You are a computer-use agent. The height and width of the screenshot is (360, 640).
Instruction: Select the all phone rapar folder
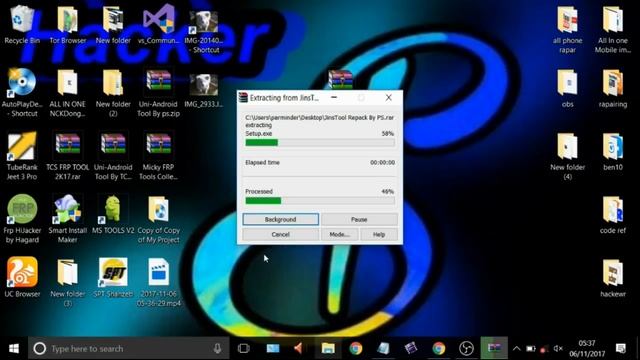[x=567, y=29]
